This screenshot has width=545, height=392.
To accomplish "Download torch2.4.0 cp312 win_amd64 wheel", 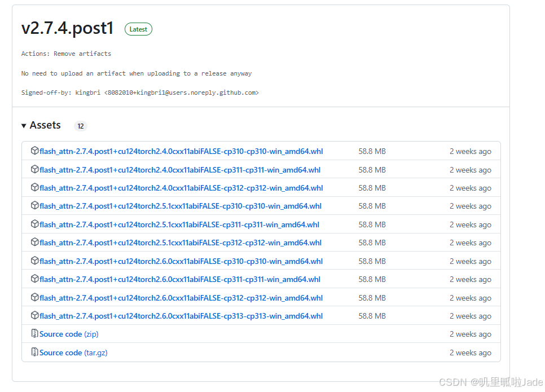I will [181, 188].
